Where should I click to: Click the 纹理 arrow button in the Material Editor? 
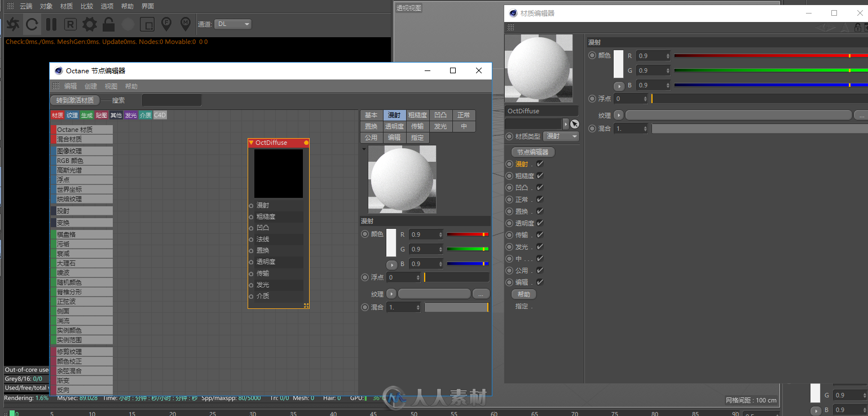click(x=619, y=115)
